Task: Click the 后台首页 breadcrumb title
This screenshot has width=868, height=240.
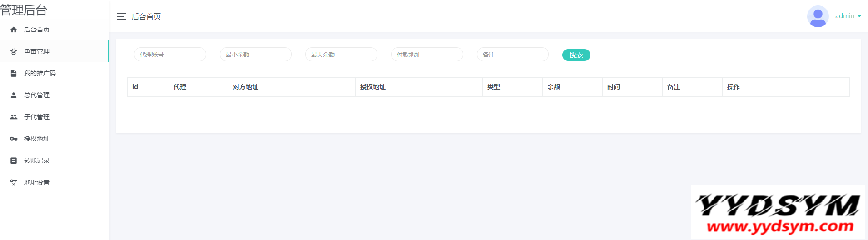Action: (x=146, y=16)
